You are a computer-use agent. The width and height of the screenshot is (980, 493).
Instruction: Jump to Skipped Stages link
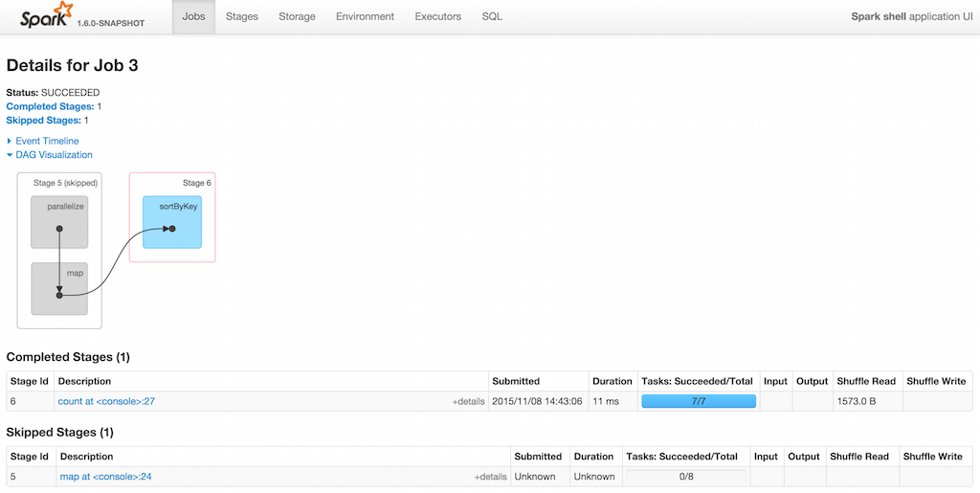44,121
